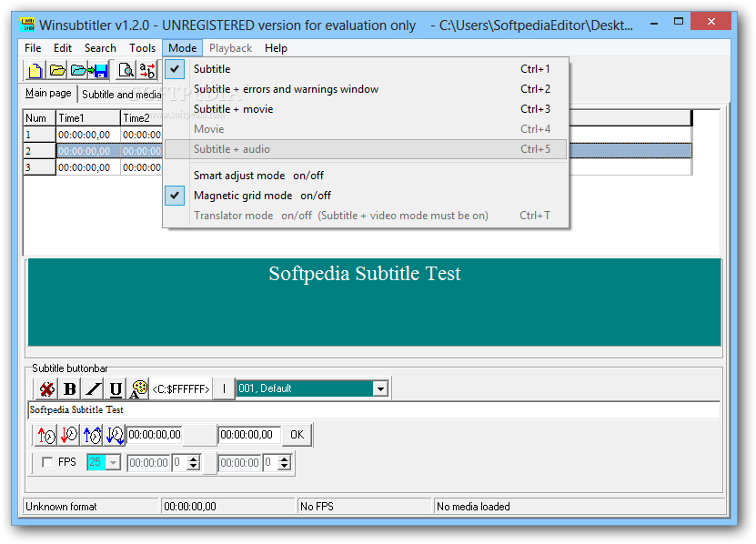Image resolution: width=756 pixels, height=544 pixels.
Task: Click the cyan folder open icon
Action: click(78, 70)
